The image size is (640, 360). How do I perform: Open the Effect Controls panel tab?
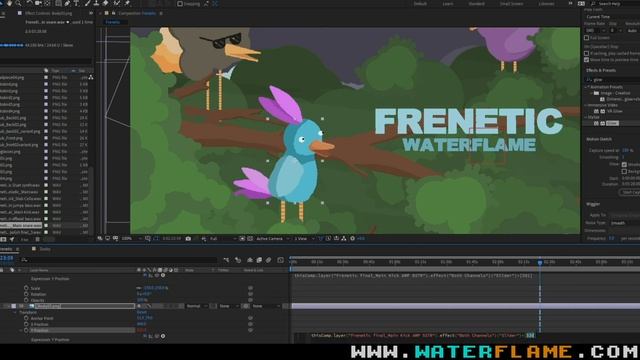(x=48, y=13)
